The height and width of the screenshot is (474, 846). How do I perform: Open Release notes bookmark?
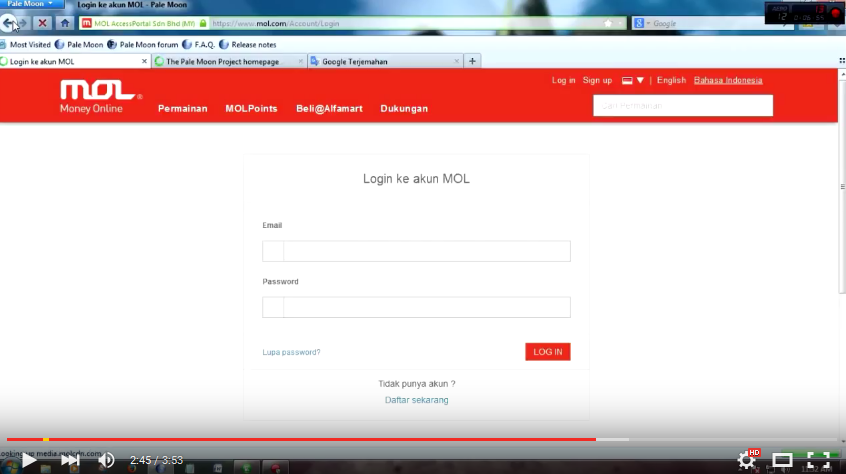(x=248, y=45)
